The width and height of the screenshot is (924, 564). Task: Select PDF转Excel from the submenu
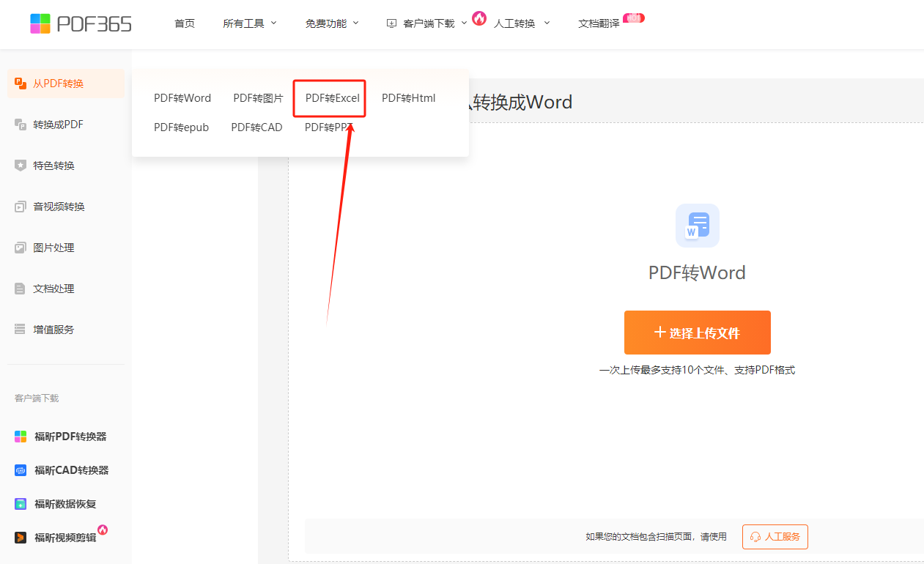[332, 98]
